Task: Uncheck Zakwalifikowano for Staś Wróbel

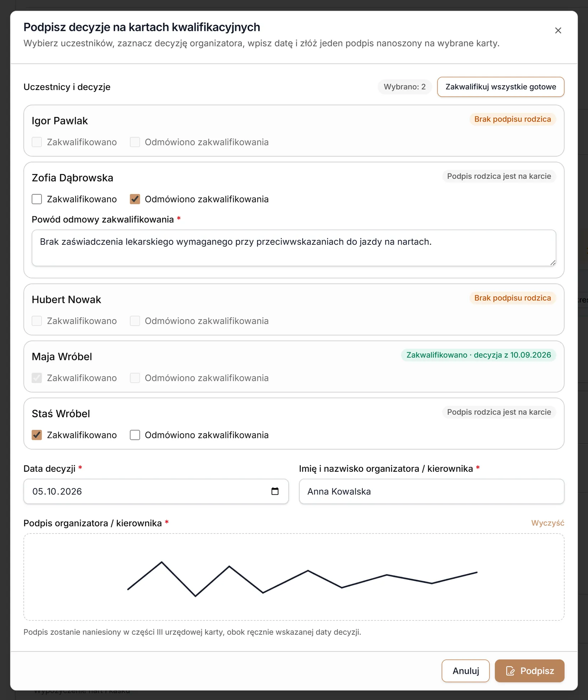Action: coord(37,435)
